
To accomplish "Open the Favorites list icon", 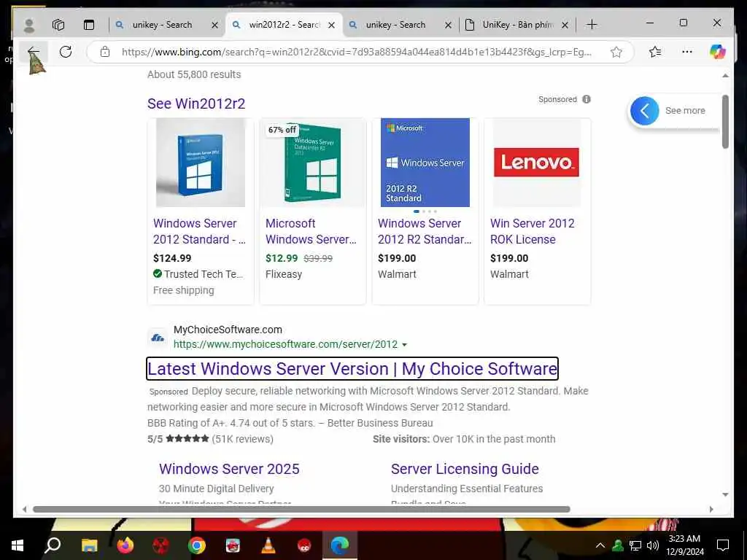I will tap(655, 52).
